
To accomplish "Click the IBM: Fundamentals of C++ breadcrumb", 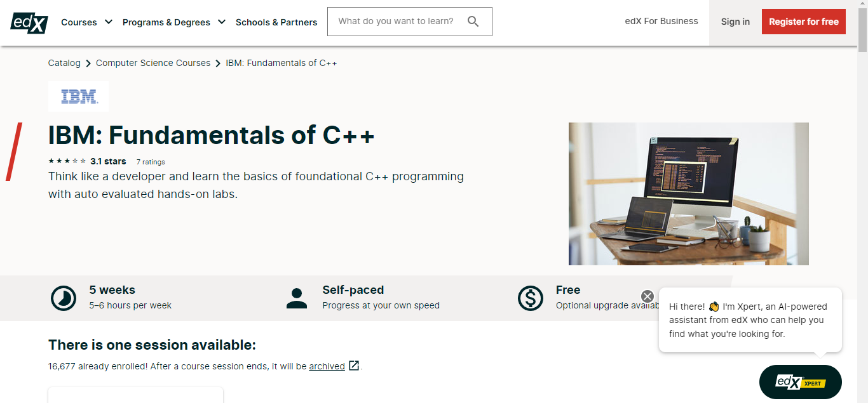I will [x=281, y=63].
